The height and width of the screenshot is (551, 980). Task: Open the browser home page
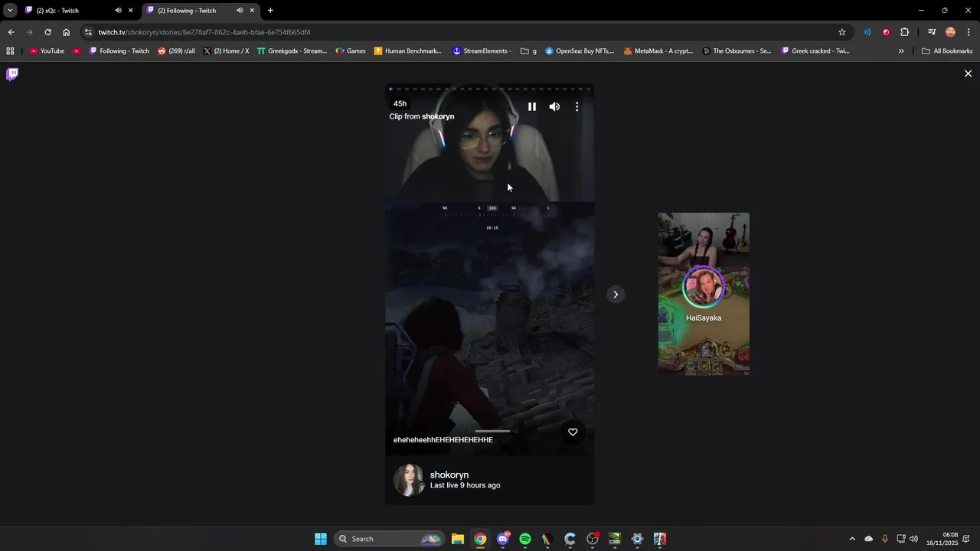click(66, 32)
